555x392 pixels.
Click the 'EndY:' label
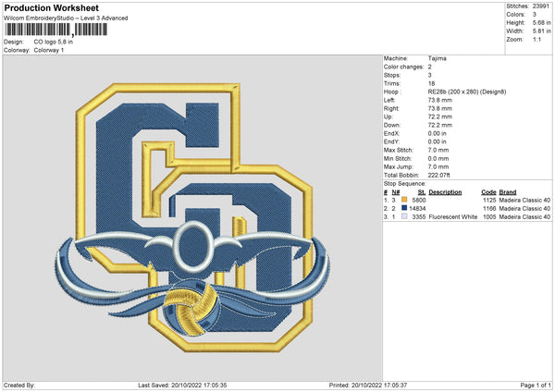(391, 141)
